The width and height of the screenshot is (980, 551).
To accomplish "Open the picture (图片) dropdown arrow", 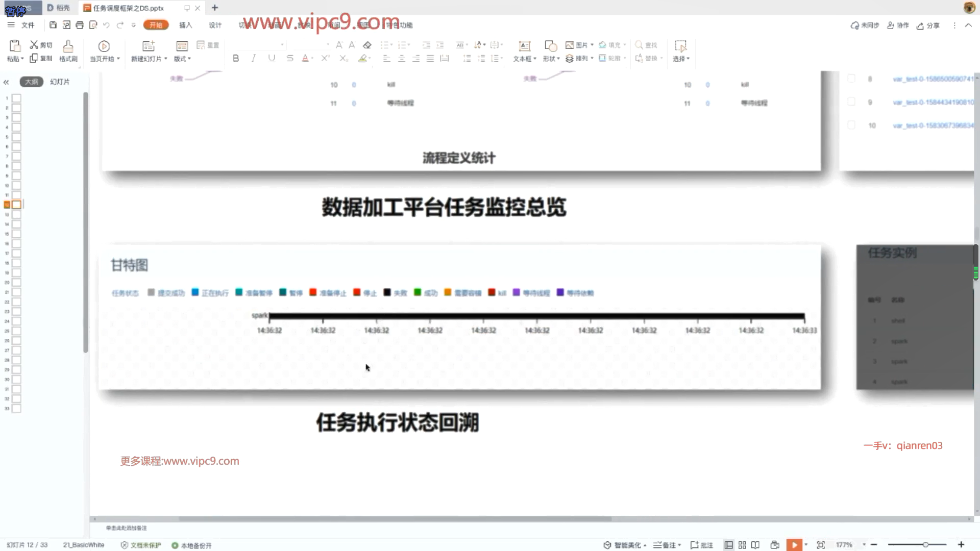I will [x=592, y=45].
